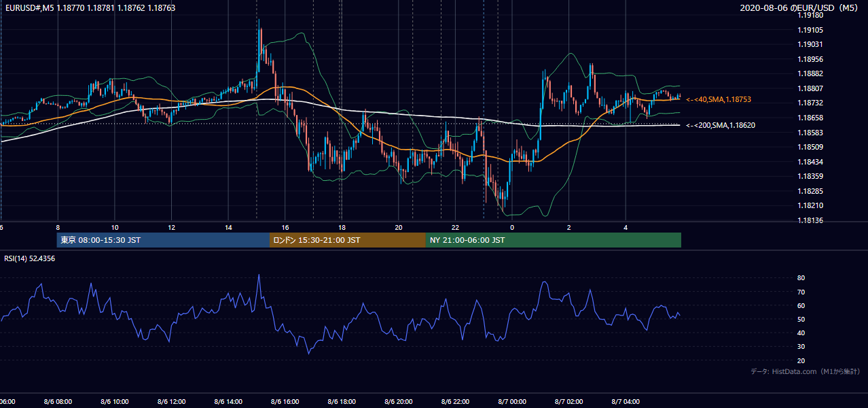Click price axis value 1.18285

[x=810, y=191]
